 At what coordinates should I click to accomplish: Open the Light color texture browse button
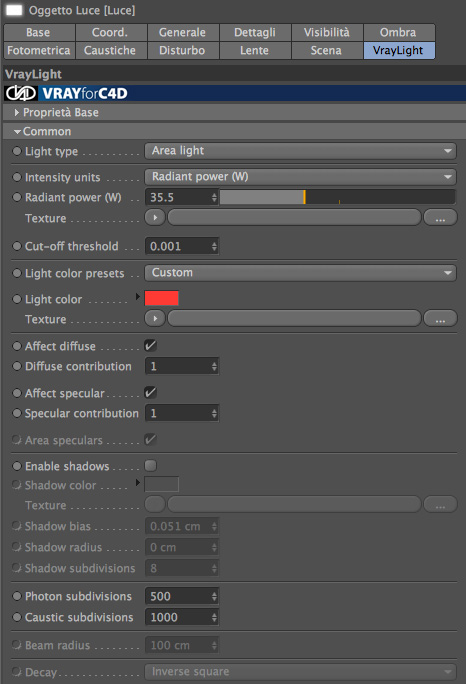440,318
